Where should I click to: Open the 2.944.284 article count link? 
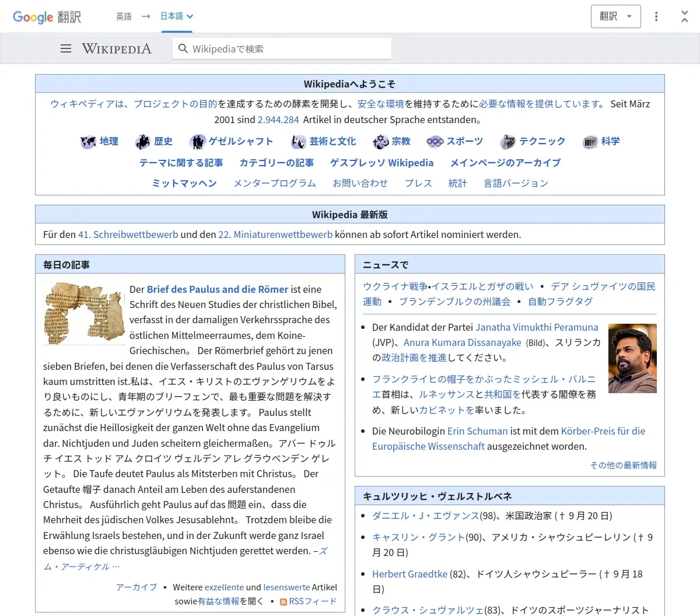[x=278, y=120]
